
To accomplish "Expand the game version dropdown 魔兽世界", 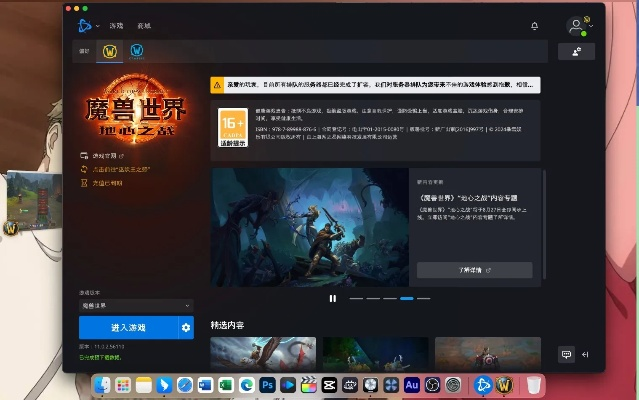I will [135, 305].
